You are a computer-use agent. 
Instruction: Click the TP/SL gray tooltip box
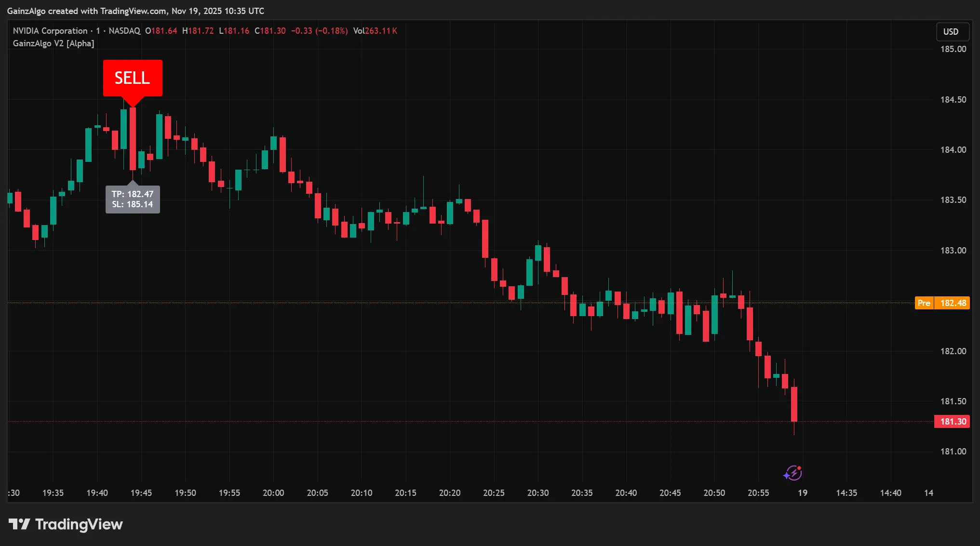pos(133,199)
